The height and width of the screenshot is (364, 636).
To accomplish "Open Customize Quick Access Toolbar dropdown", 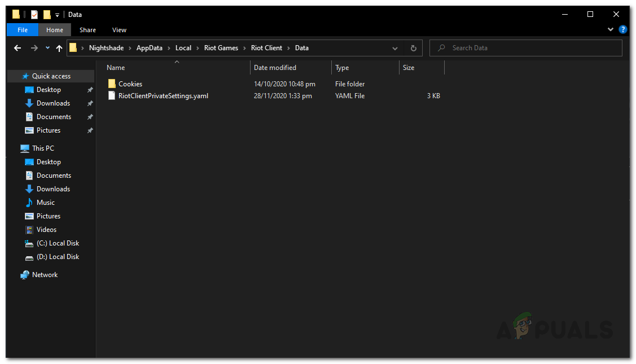I will coord(57,15).
